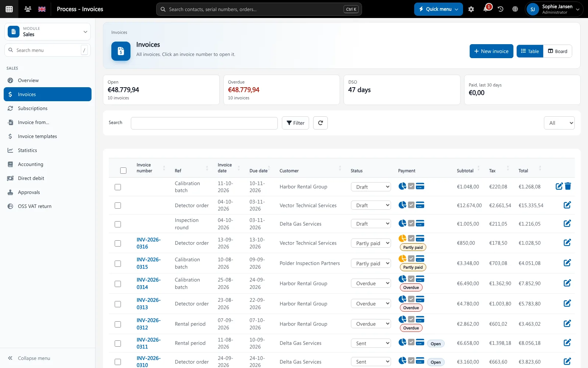Select the checkbox for INV-2026-0314
This screenshot has height=368, width=588.
coord(118,284)
